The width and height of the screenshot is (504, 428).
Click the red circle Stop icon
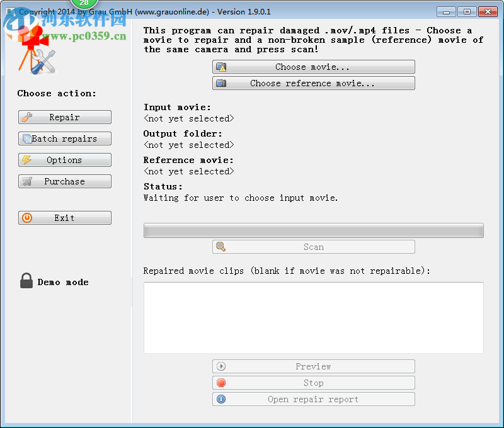coord(221,383)
